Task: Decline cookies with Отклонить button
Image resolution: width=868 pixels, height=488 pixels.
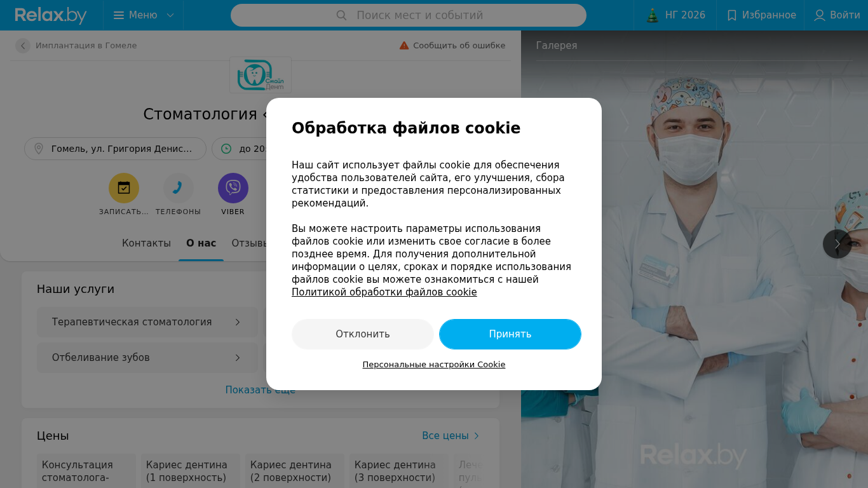Action: click(x=363, y=334)
